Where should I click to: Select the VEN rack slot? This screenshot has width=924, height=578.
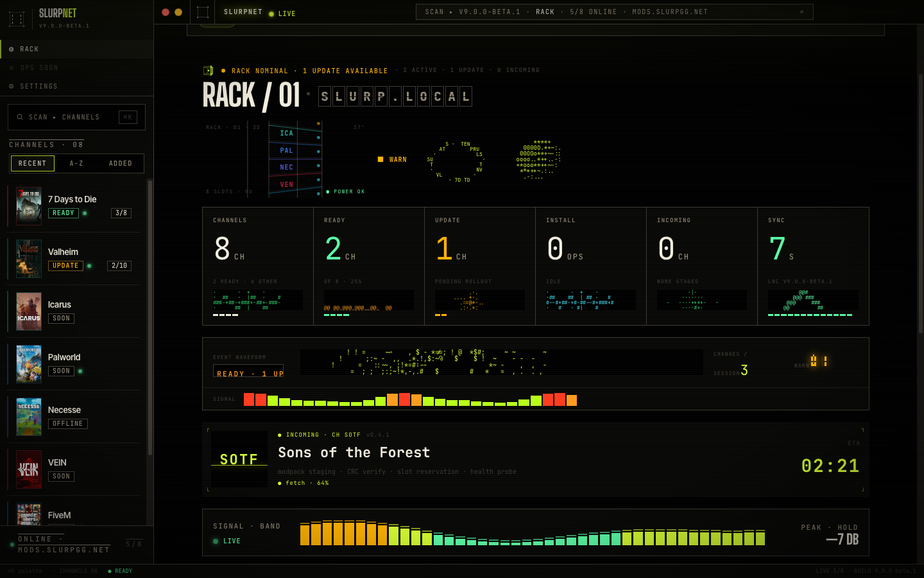[x=295, y=184]
